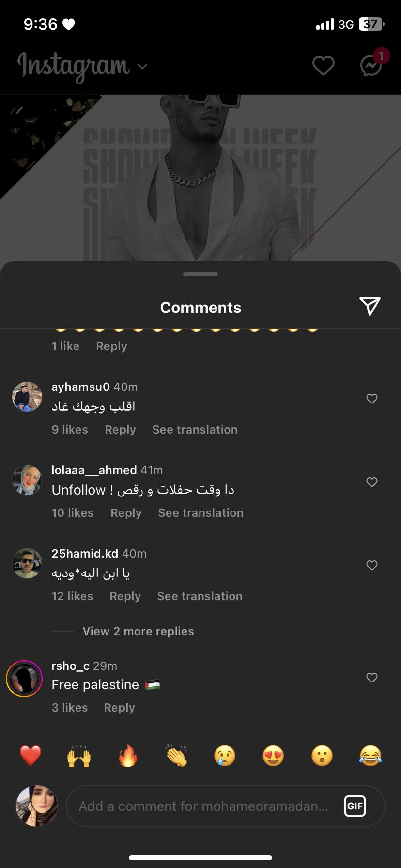This screenshot has height=868, width=401.
Task: See translation of ayhamsu0's comment
Action: (x=195, y=430)
